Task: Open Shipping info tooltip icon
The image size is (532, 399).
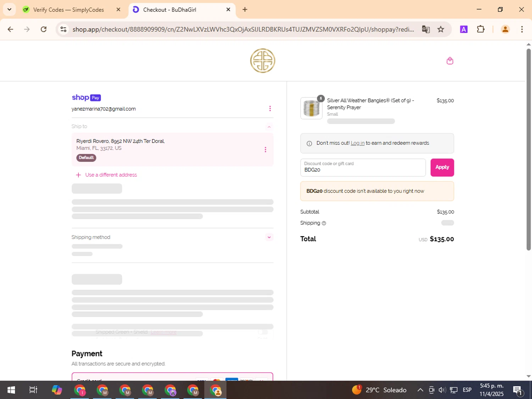Action: (324, 223)
